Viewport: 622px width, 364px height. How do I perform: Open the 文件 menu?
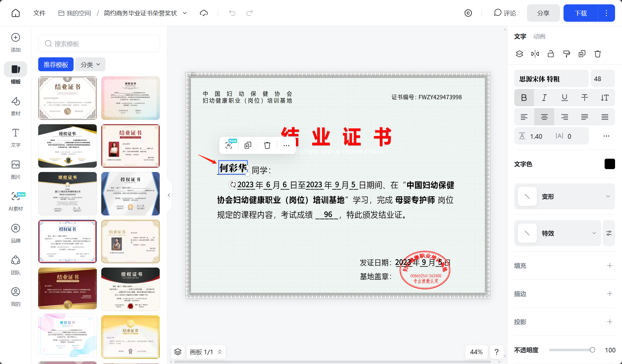pos(39,13)
